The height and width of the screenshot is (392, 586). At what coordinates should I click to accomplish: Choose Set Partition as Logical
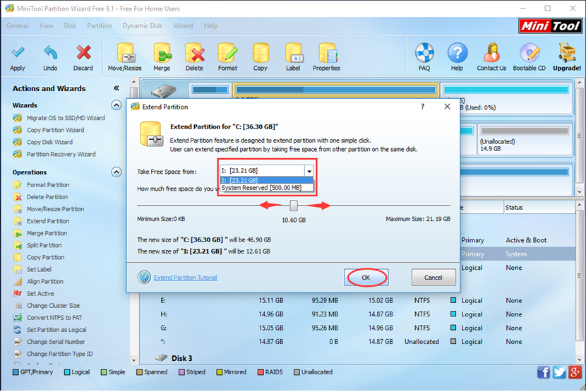(56, 330)
